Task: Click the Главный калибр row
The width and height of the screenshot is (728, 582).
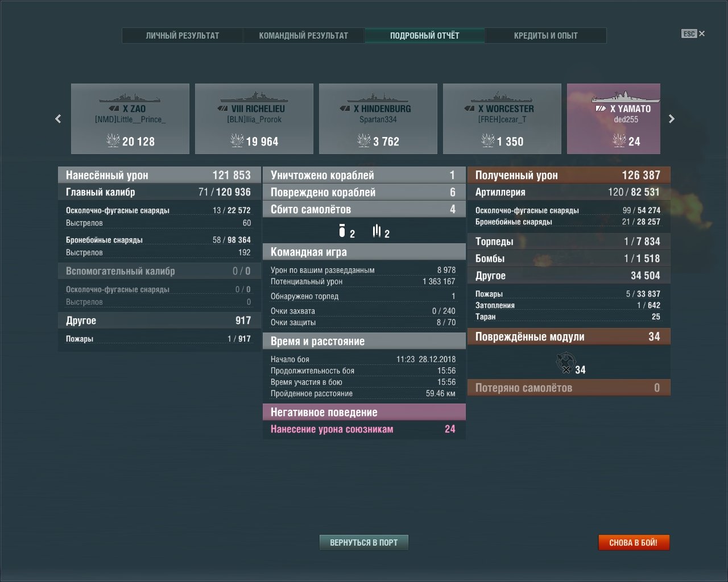Action: pos(158,192)
